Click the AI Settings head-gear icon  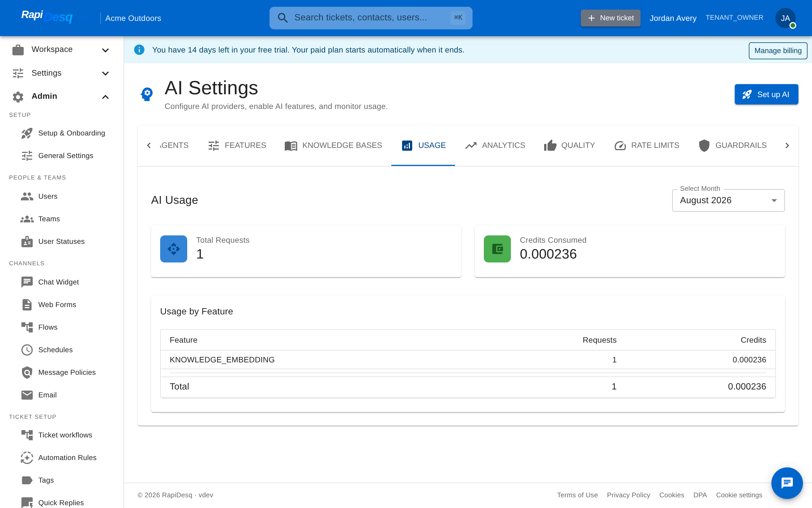pyautogui.click(x=147, y=95)
